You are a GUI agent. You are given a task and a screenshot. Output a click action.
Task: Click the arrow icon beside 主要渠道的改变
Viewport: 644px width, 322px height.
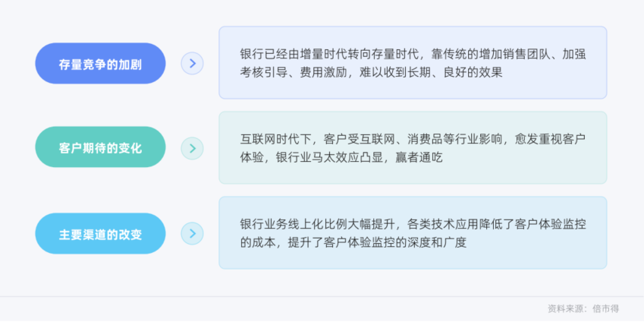[192, 233]
